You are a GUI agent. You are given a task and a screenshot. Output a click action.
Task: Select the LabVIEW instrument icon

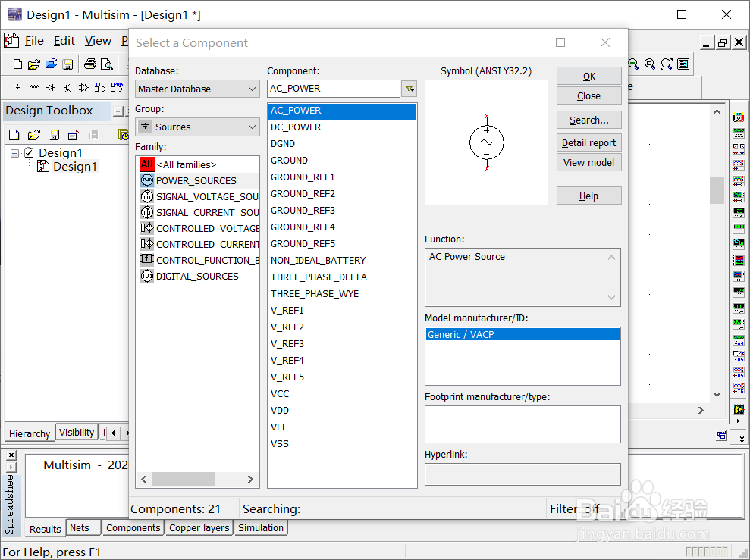pos(739,409)
